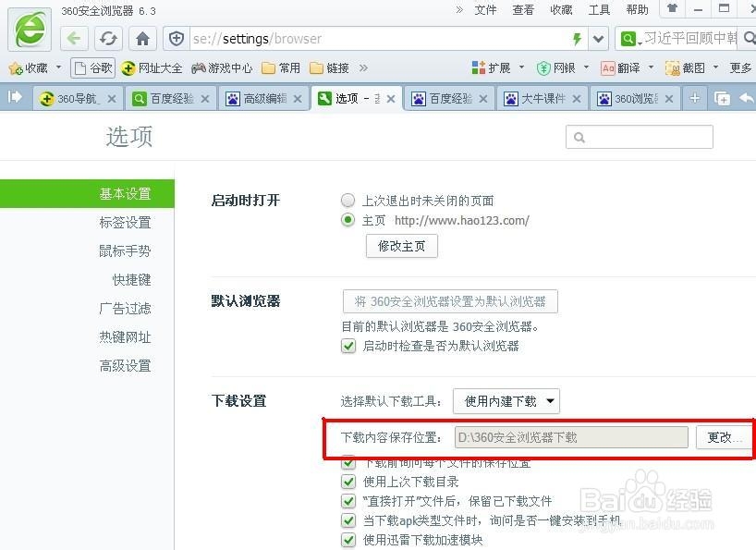
Task: Open the address bar history dropdown
Action: click(598, 39)
